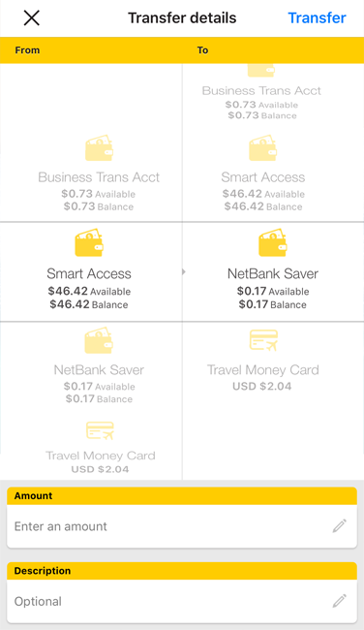Viewport: 364px width, 630px height.
Task: Tap Smart Access wallet icon in From column
Action: pos(89,243)
